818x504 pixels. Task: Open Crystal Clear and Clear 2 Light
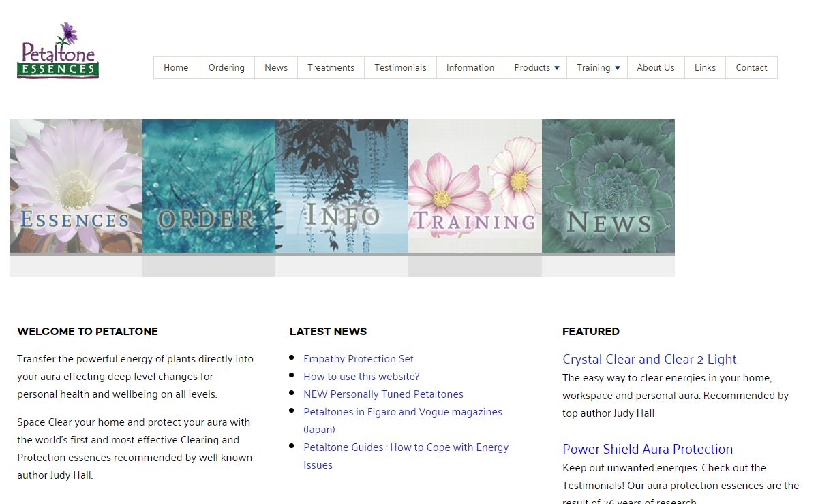tap(650, 360)
